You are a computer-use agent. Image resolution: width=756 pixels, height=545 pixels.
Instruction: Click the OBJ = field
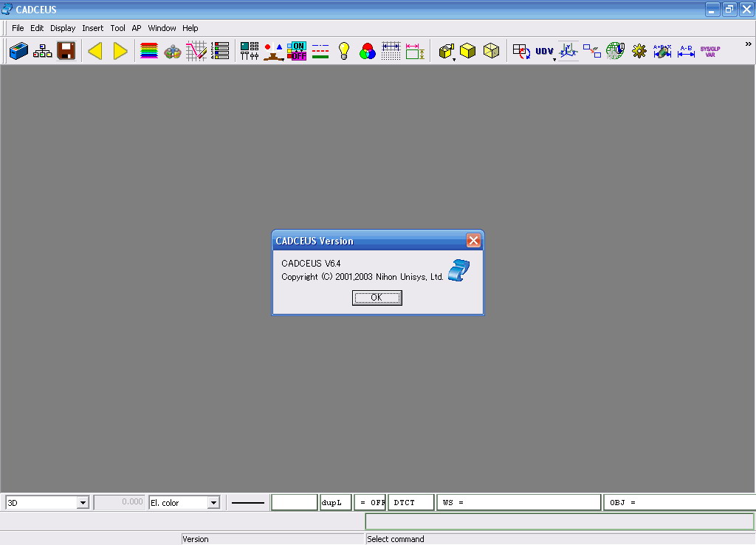point(680,503)
